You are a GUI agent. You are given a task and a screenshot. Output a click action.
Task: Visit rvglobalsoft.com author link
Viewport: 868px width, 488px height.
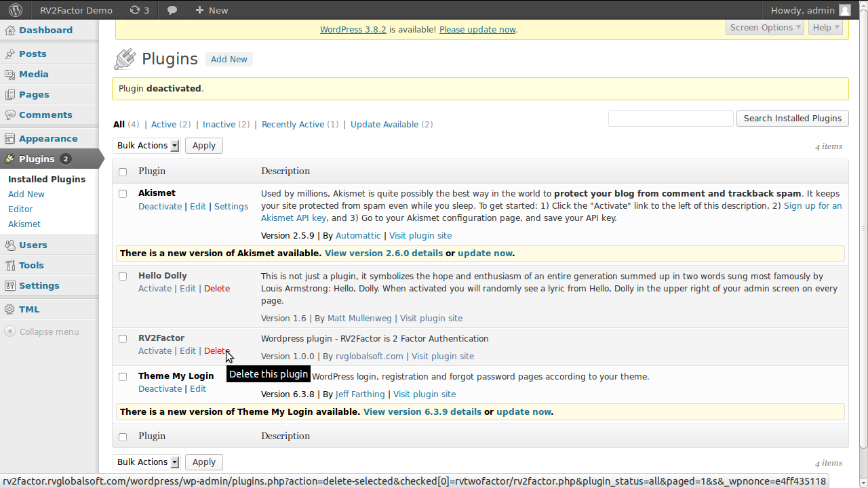tap(370, 356)
